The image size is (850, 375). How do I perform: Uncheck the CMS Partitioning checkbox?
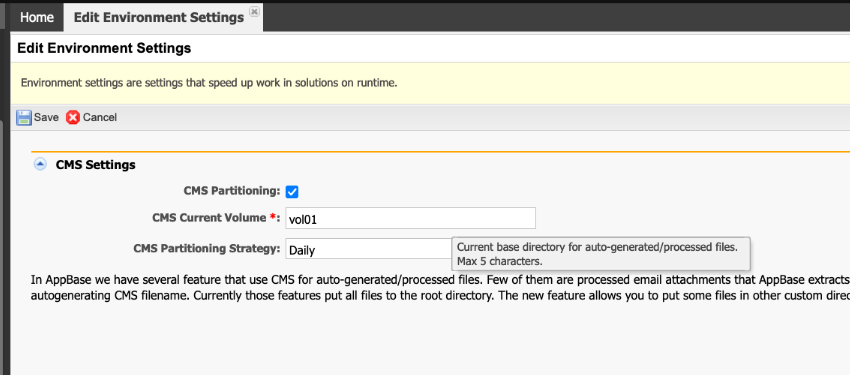click(x=292, y=191)
